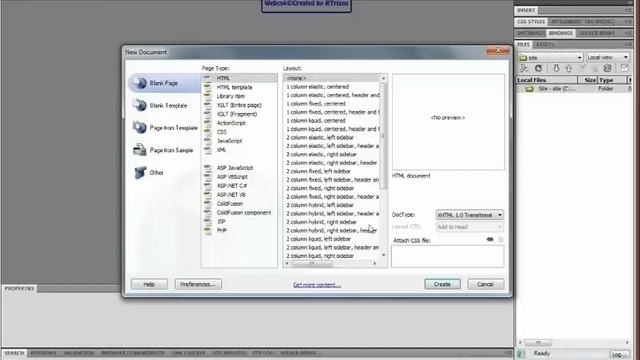Open the Files panel options menu
640x360 pixels.
[x=628, y=44]
